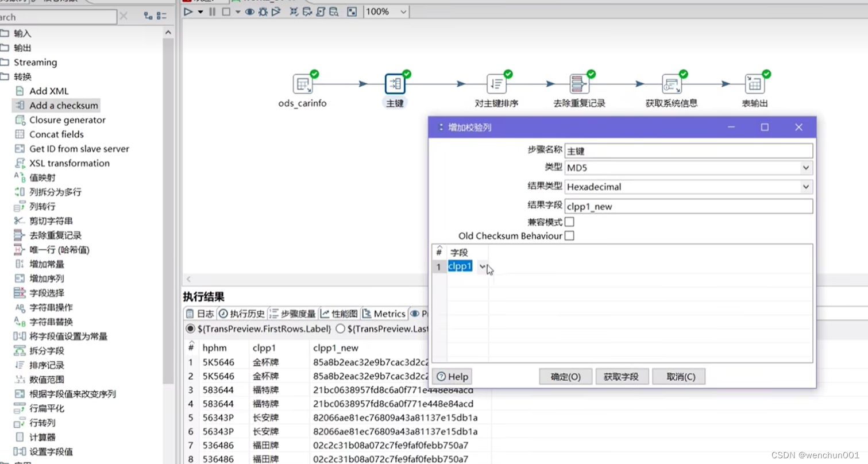The height and width of the screenshot is (464, 868).
Task: Preview the transformation using the eye icon
Action: point(250,11)
